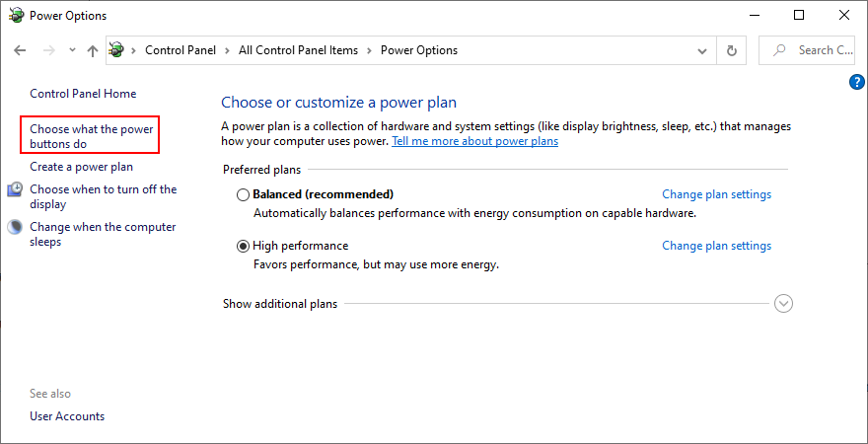Click the Up one level arrow
The height and width of the screenshot is (444, 868).
click(x=92, y=50)
